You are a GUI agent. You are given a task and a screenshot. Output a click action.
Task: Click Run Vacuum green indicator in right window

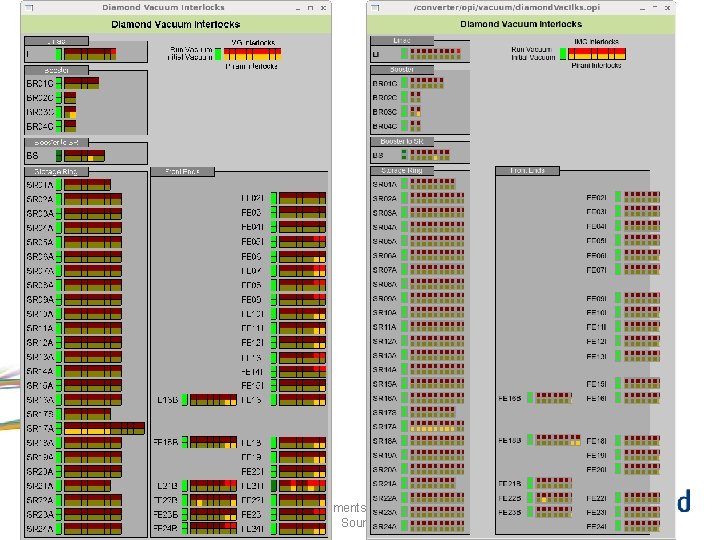click(563, 54)
